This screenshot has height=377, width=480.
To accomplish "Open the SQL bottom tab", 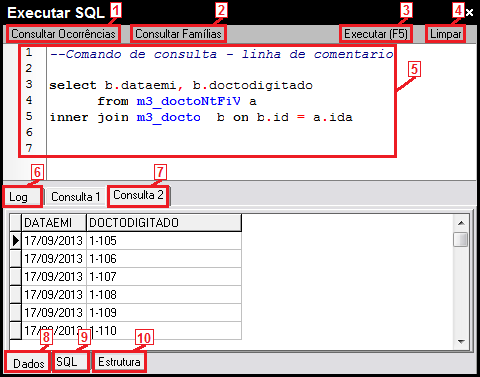I will pyautogui.click(x=71, y=362).
